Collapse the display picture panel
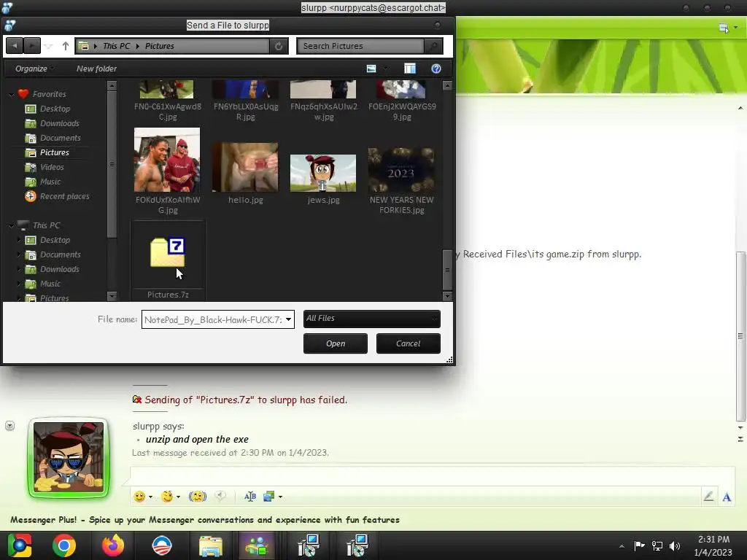This screenshot has width=747, height=560. [9, 426]
